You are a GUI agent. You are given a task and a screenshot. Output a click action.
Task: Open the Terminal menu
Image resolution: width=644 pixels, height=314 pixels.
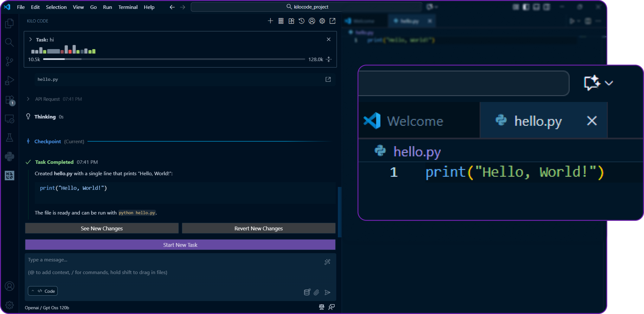(x=128, y=7)
